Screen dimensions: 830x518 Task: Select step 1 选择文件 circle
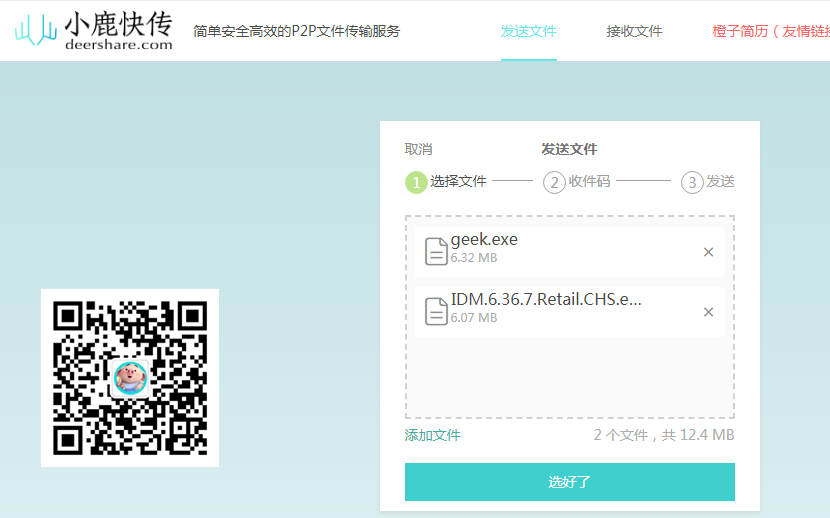pos(416,183)
